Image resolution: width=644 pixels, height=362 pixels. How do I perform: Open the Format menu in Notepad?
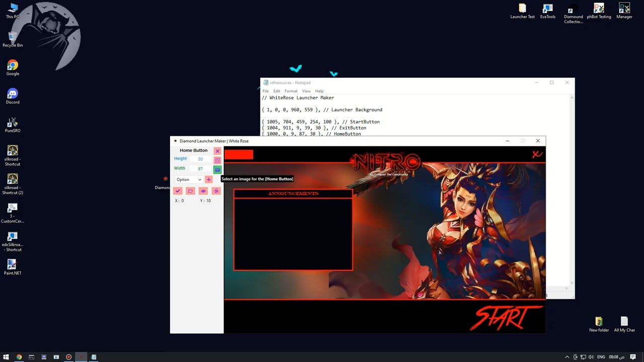[x=291, y=91]
